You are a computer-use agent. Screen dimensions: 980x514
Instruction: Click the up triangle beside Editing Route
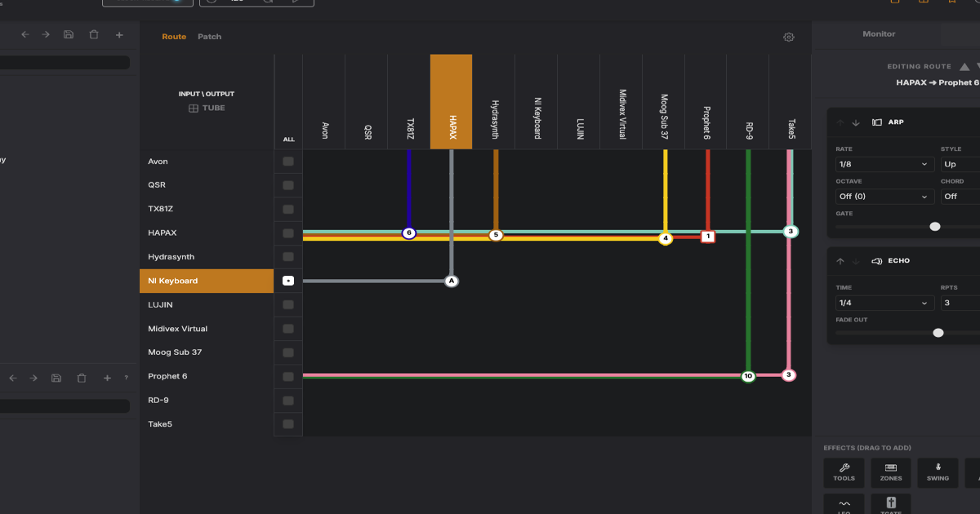964,67
